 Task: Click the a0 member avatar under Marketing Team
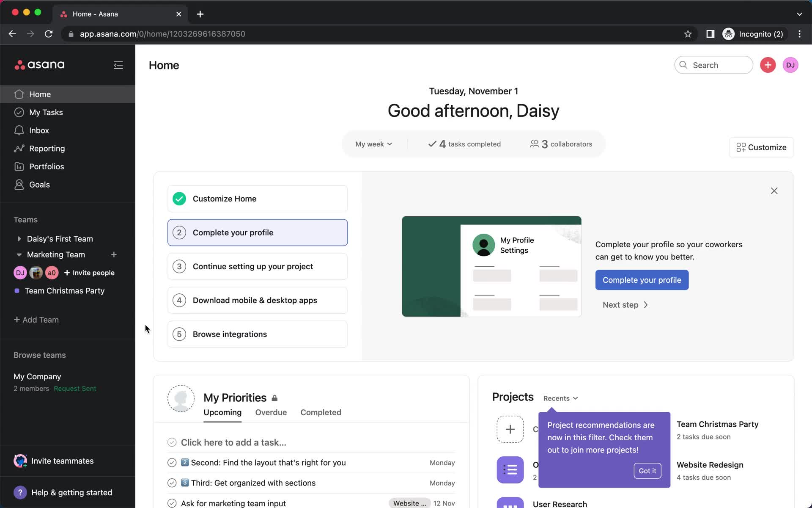tap(52, 273)
